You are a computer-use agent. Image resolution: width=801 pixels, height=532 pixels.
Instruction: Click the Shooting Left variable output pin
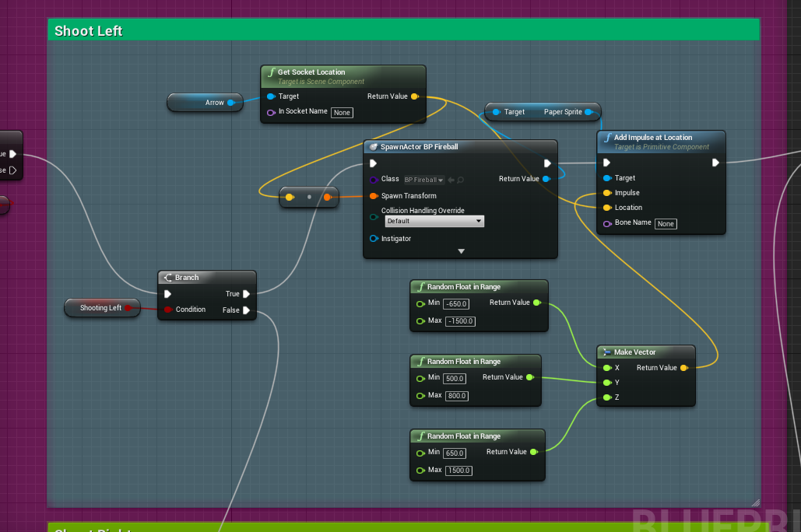128,308
